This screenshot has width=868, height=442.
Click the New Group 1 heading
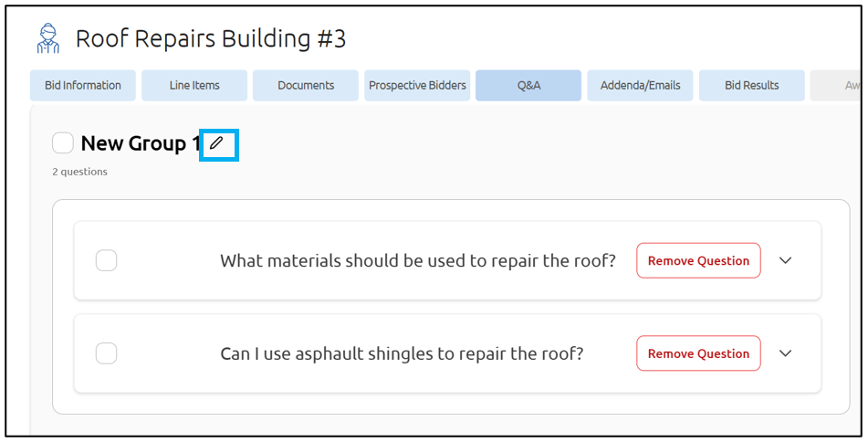point(141,143)
